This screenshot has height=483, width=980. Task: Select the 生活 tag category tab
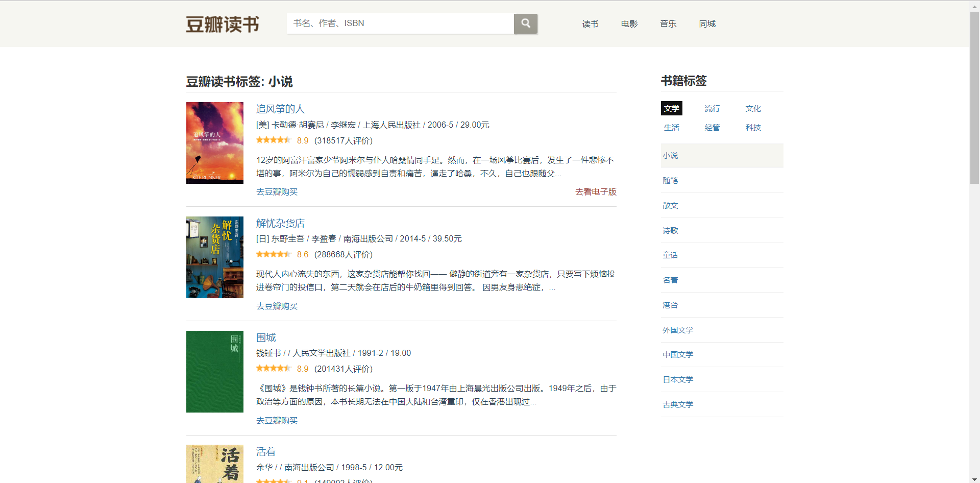click(x=672, y=127)
